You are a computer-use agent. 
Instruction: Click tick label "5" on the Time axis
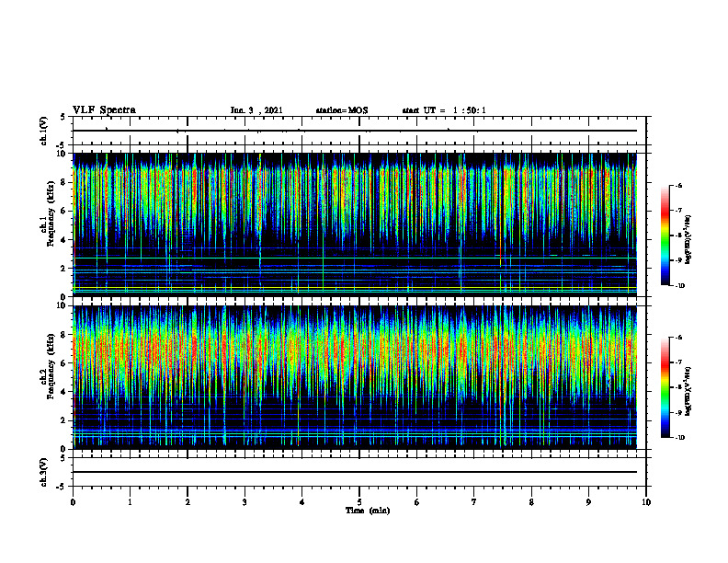click(x=359, y=502)
